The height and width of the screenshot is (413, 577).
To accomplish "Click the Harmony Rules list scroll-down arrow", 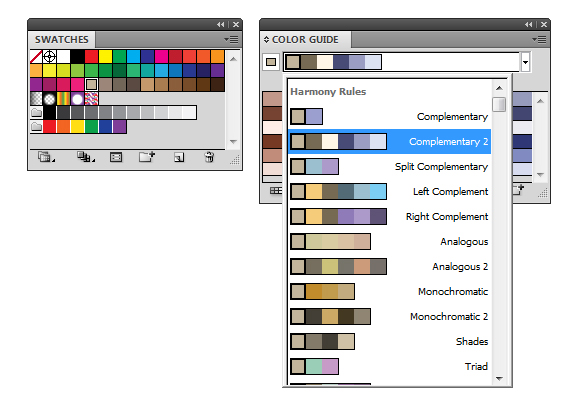I will (x=499, y=378).
